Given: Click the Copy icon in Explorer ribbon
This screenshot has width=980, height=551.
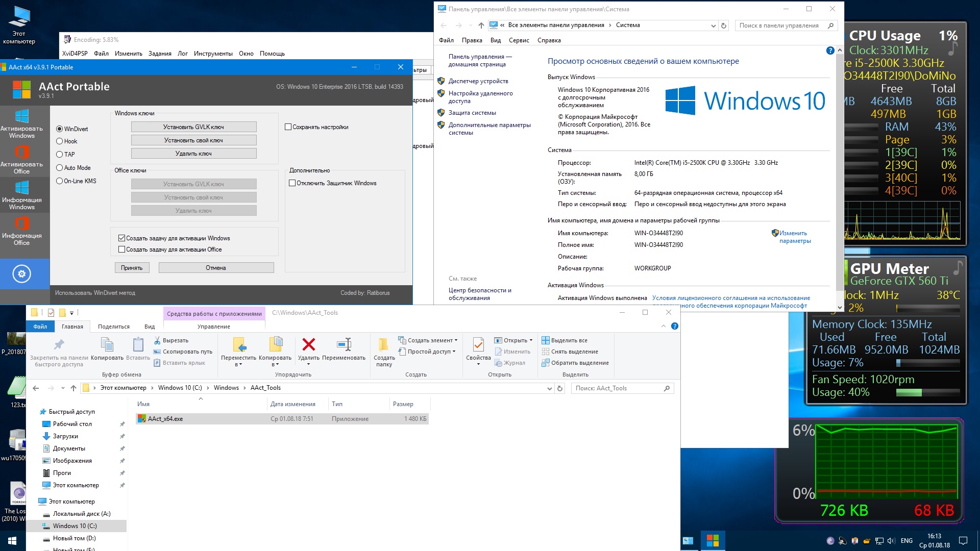Looking at the screenshot, I should (x=107, y=345).
